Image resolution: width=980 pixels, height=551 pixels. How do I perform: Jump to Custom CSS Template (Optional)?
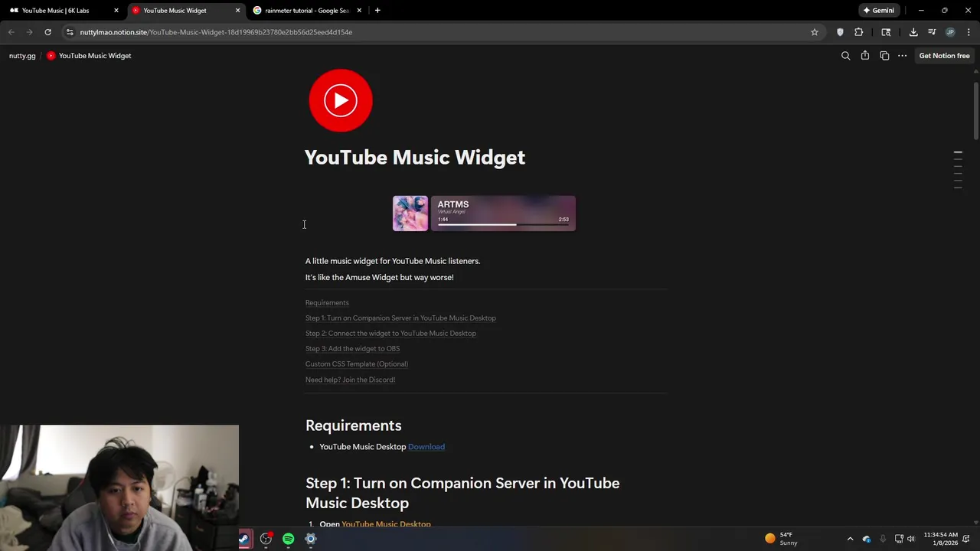click(x=357, y=364)
